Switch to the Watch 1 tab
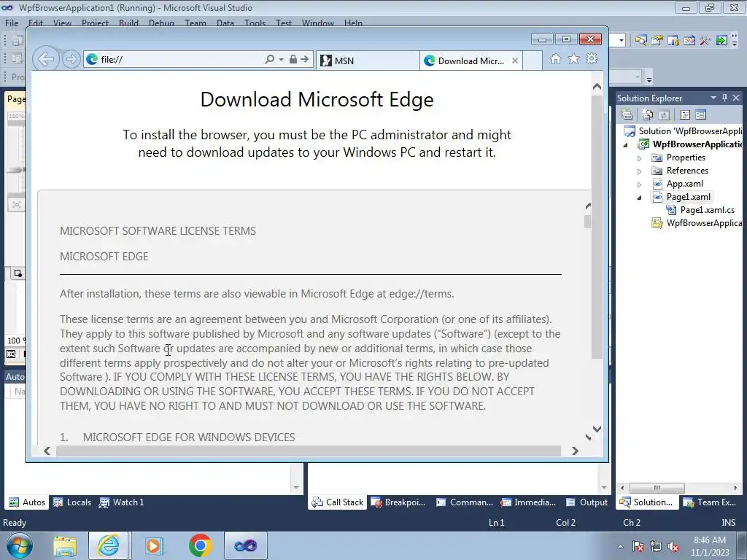 coord(122,502)
